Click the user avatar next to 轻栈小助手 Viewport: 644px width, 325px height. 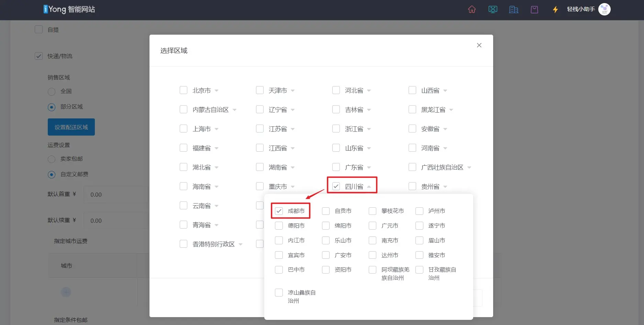click(x=604, y=9)
